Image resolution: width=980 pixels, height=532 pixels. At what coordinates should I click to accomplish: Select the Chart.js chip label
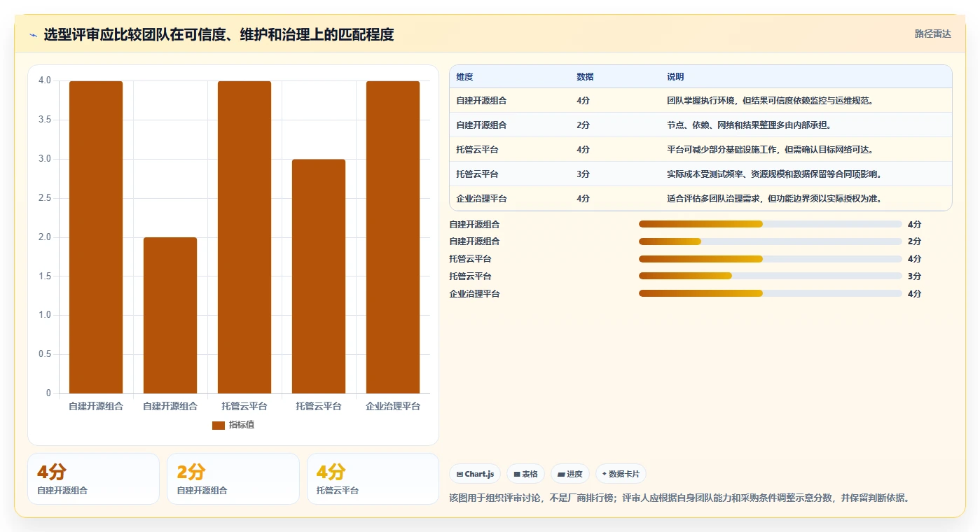pyautogui.click(x=479, y=474)
